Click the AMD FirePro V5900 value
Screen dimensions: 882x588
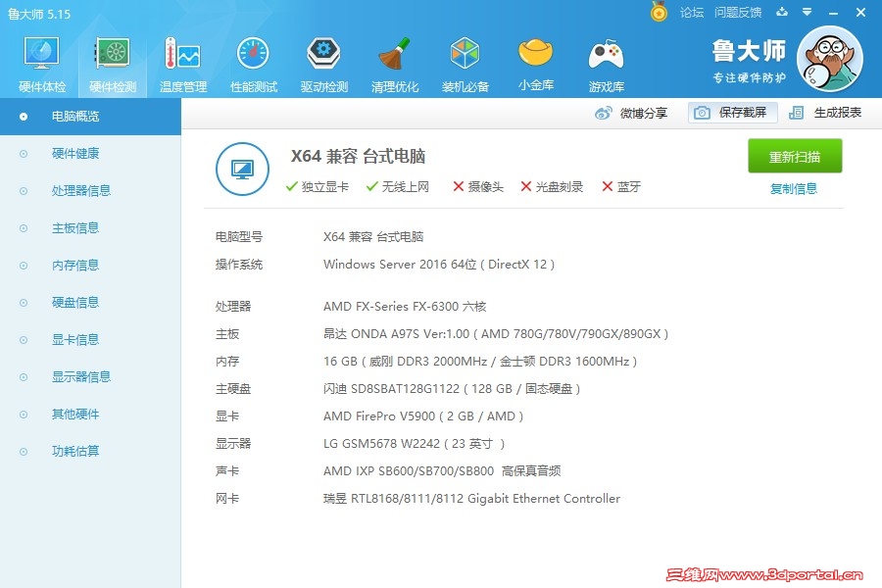coord(423,416)
